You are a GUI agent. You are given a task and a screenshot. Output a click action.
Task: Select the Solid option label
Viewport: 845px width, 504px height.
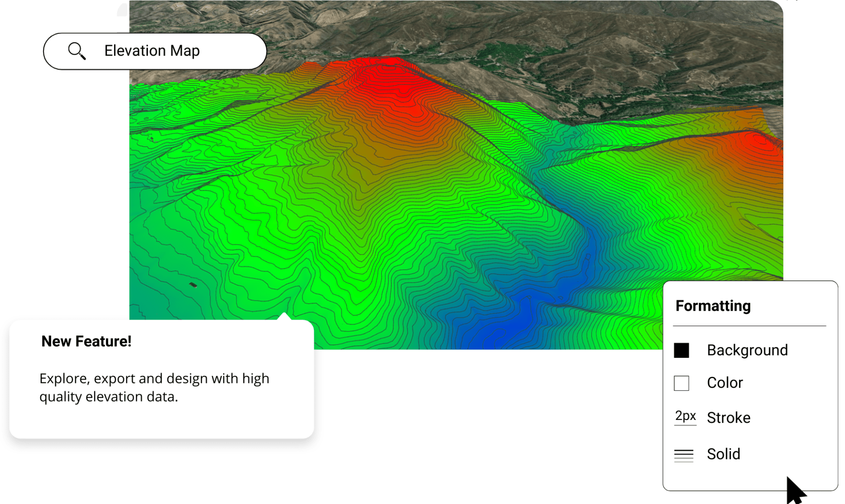pyautogui.click(x=723, y=454)
